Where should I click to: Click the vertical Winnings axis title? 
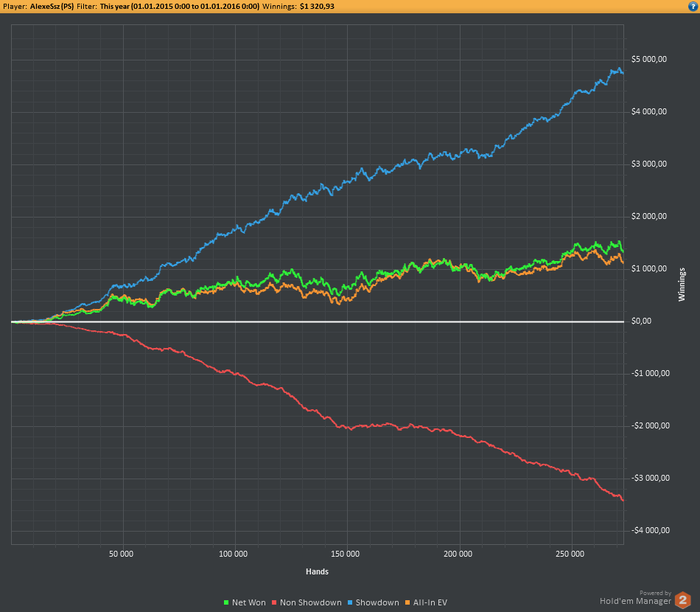click(x=682, y=284)
